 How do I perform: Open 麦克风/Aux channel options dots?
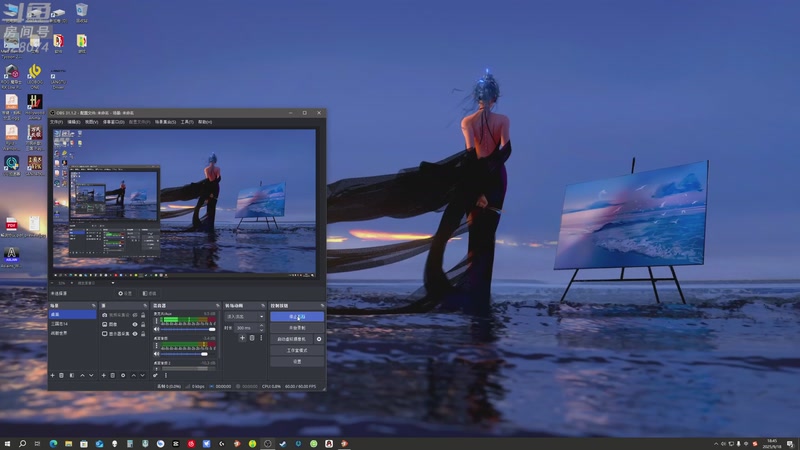(x=156, y=321)
